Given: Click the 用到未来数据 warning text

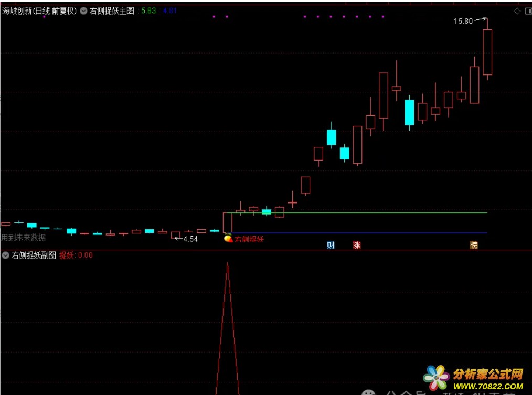Looking at the screenshot, I should click(24, 238).
